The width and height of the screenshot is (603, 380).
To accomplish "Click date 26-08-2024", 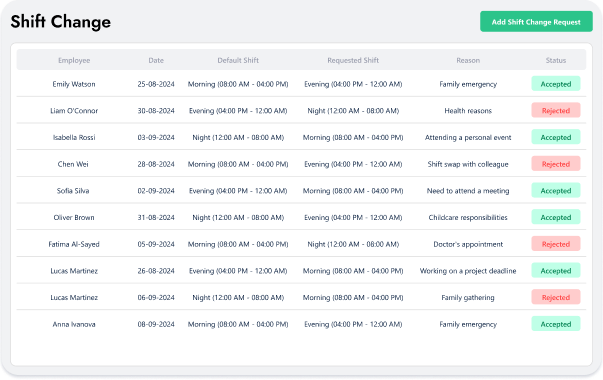I will [156, 271].
